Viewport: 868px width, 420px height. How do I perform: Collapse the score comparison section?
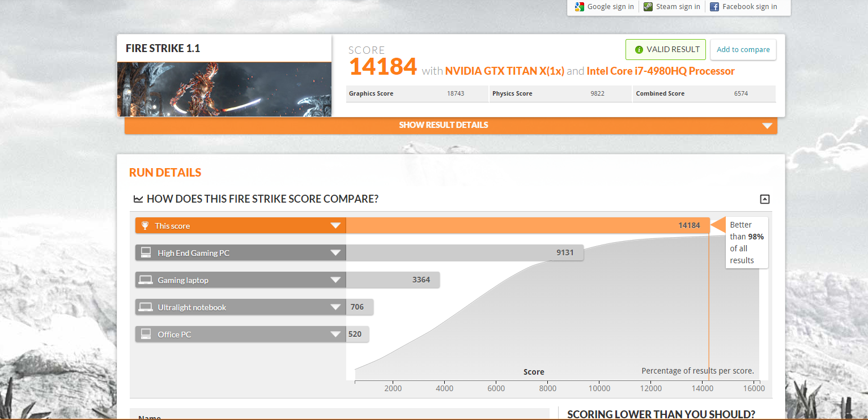point(765,199)
